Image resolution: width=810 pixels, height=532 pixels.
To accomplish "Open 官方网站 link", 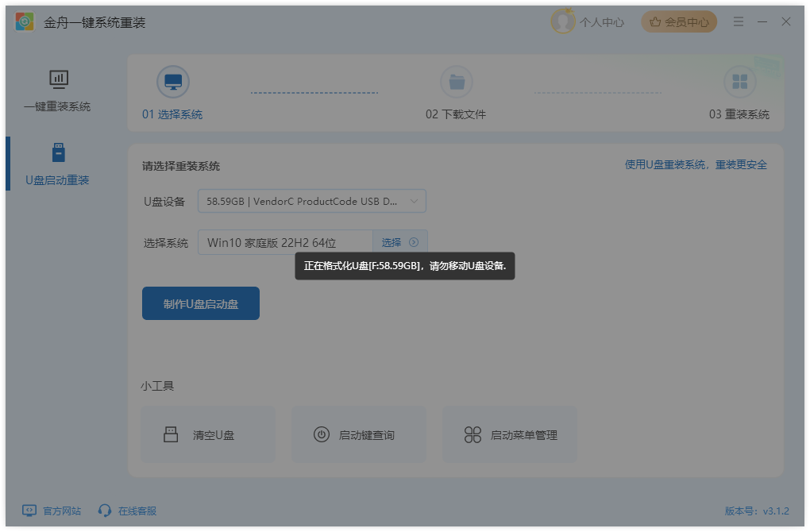I will 61,511.
